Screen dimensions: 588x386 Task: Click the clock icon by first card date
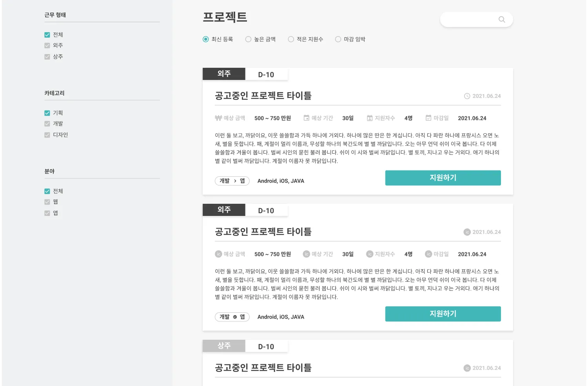pos(467,96)
